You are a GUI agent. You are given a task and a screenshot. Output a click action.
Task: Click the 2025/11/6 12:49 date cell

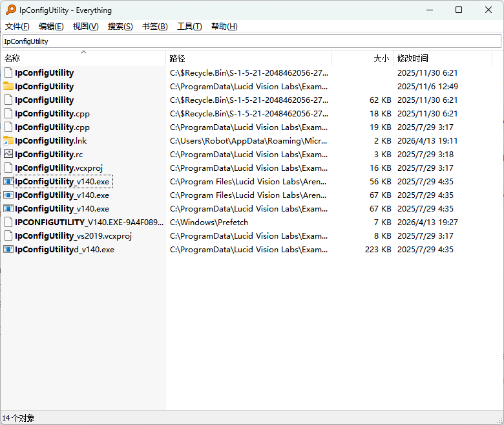click(428, 87)
